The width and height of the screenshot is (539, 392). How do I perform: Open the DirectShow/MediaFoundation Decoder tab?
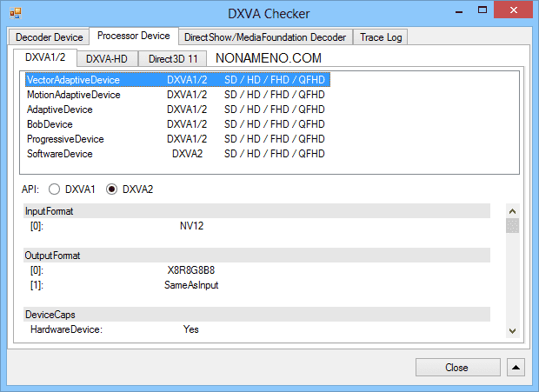265,37
